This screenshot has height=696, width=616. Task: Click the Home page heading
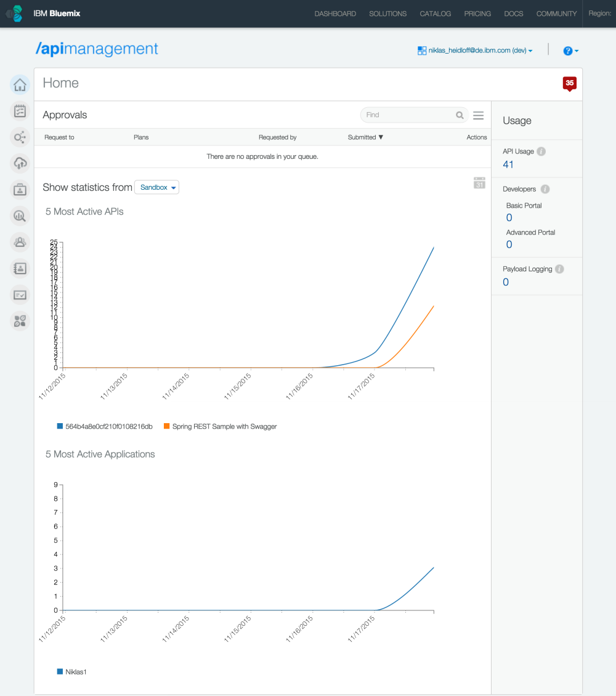click(x=61, y=83)
